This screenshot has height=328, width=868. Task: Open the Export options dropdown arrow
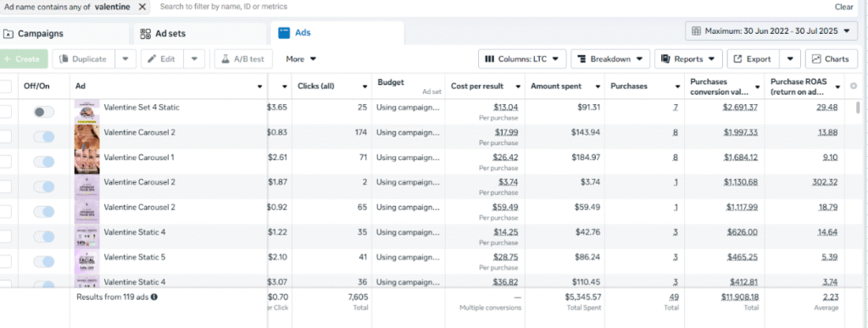[x=790, y=59]
